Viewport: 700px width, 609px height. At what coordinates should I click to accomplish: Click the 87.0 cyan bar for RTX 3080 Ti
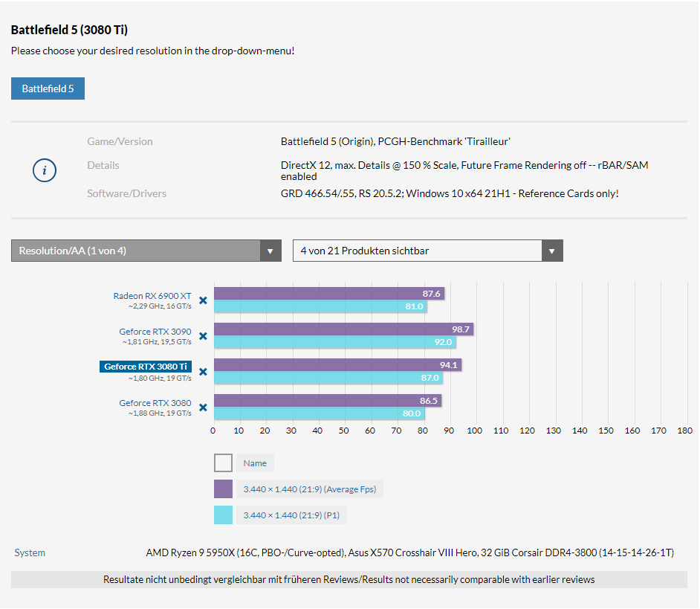click(328, 378)
